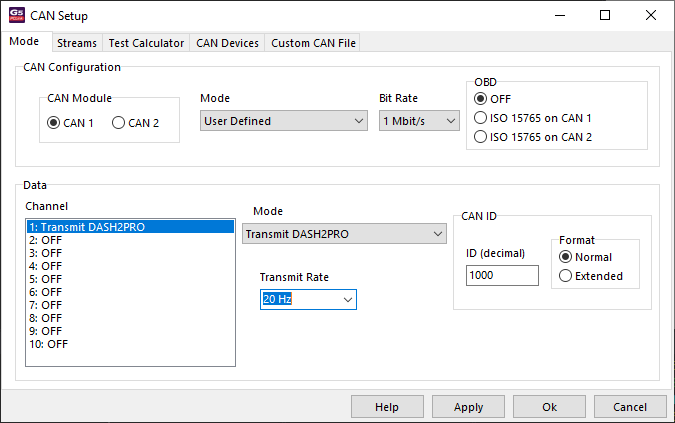The width and height of the screenshot is (675, 423).
Task: Open the Test Calculator tab
Action: [x=146, y=43]
